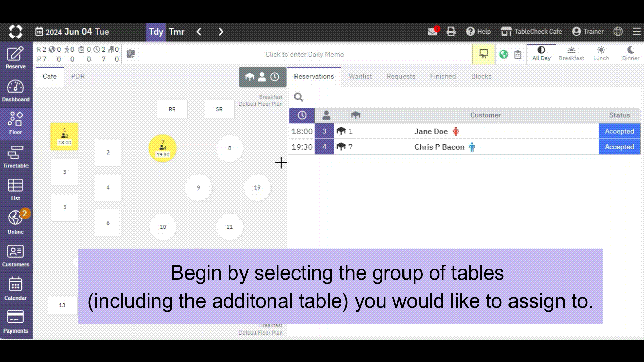644x362 pixels.
Task: Sort by Status column header
Action: (x=620, y=115)
